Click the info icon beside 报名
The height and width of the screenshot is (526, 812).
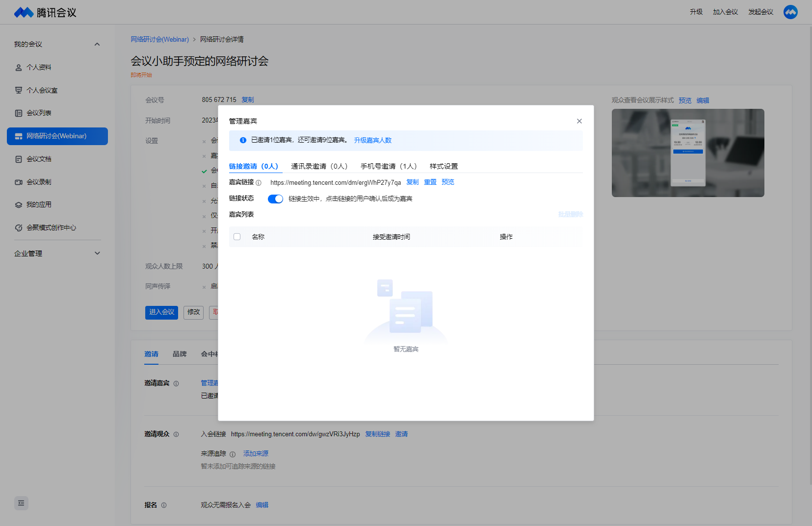[x=164, y=505]
